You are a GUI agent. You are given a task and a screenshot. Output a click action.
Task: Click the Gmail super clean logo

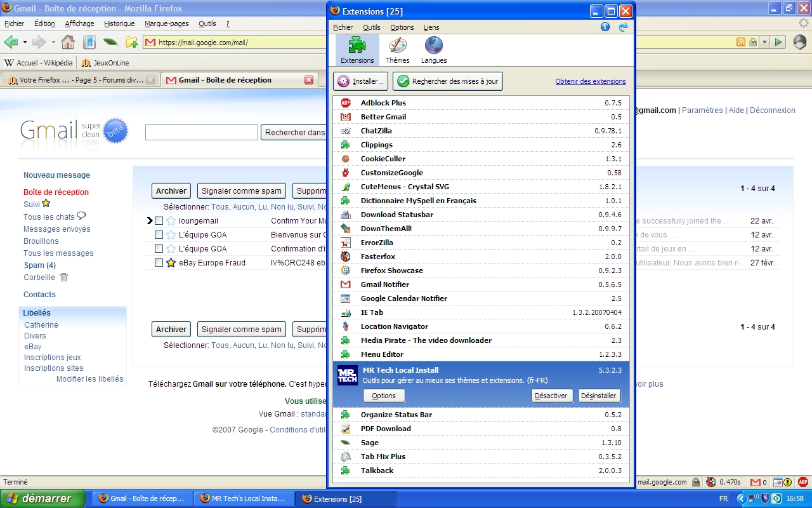74,132
